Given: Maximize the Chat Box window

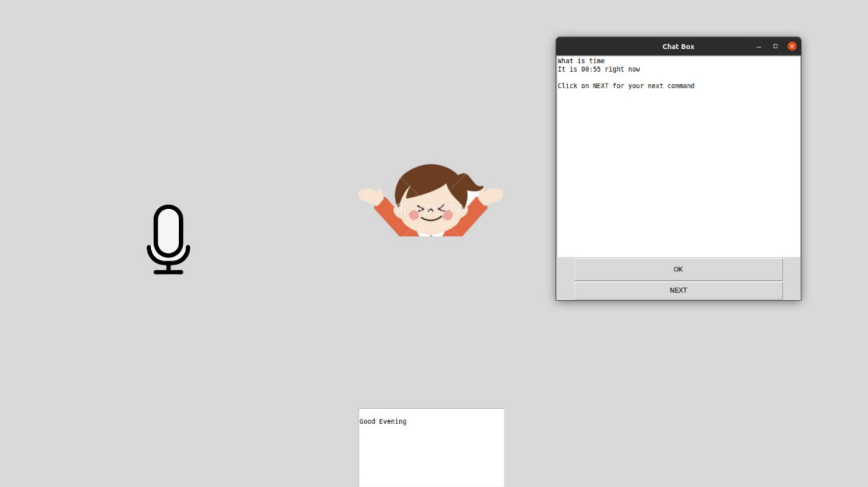Looking at the screenshot, I should (775, 46).
